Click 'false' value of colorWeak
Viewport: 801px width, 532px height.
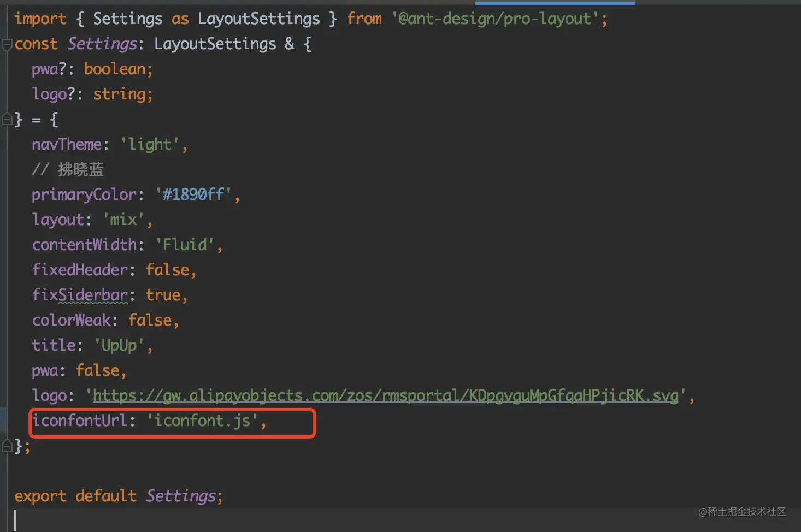[150, 320]
